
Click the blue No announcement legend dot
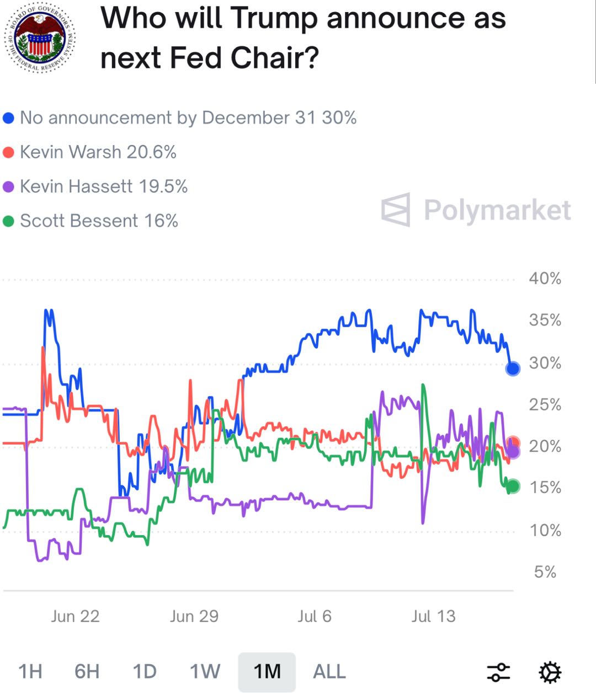click(8, 118)
